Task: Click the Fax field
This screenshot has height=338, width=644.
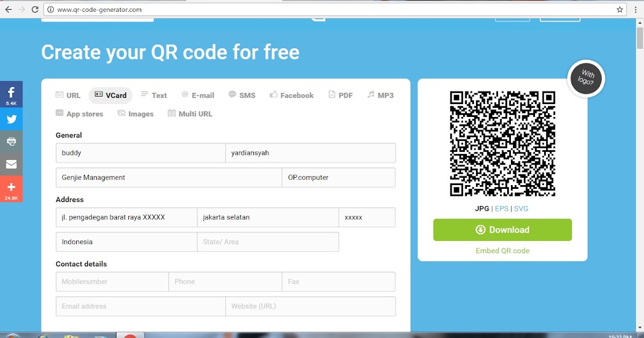Action: coord(339,282)
